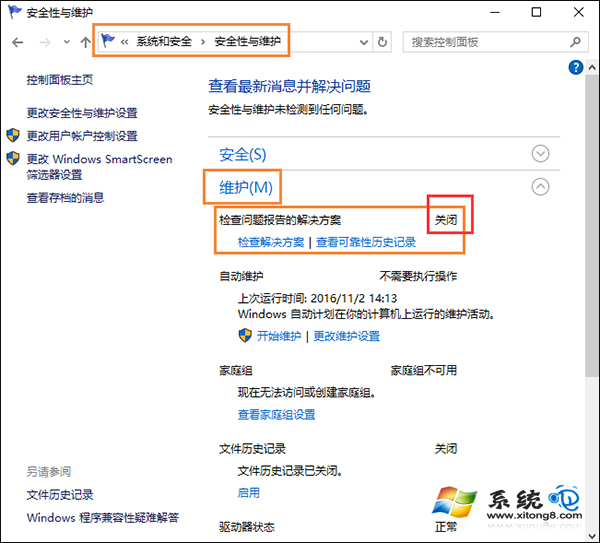Image resolution: width=600 pixels, height=543 pixels.
Task: Click 开始维护 link
Action: (279, 336)
